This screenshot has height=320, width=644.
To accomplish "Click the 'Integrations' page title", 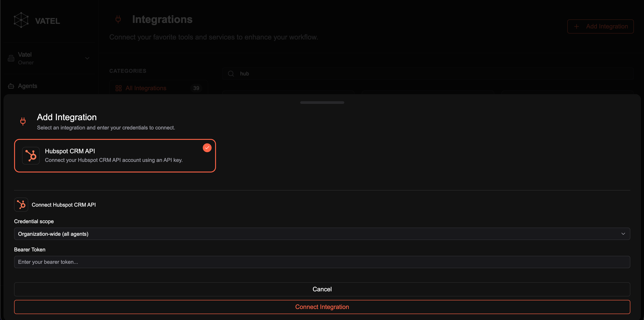I will [162, 19].
